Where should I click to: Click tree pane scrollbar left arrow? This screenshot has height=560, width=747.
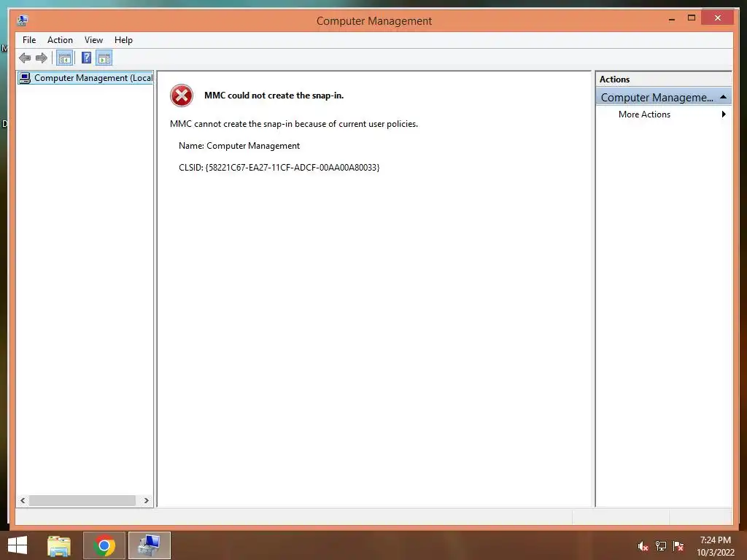tap(23, 500)
